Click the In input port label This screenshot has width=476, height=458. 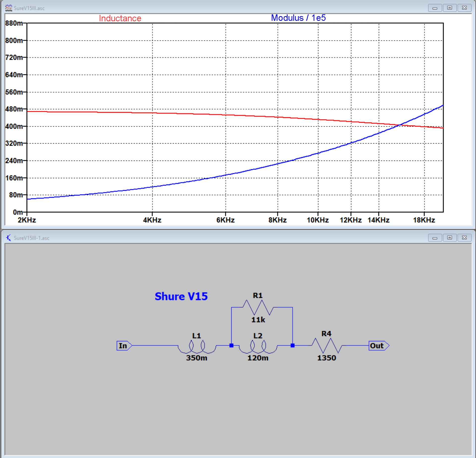coord(124,345)
